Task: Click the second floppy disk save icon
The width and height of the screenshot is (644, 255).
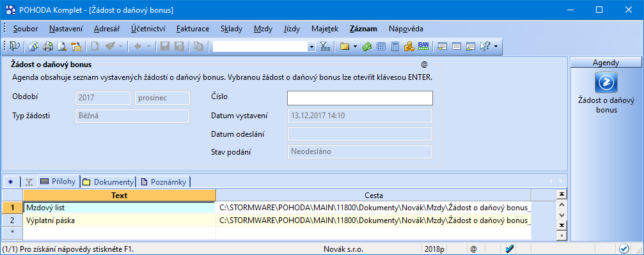Action: click(x=180, y=47)
